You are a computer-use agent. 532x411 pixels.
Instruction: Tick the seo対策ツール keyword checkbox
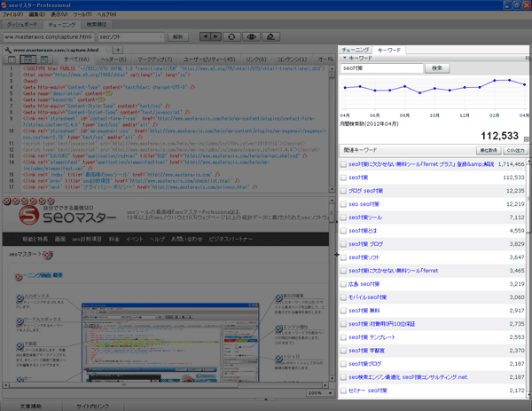(x=344, y=217)
